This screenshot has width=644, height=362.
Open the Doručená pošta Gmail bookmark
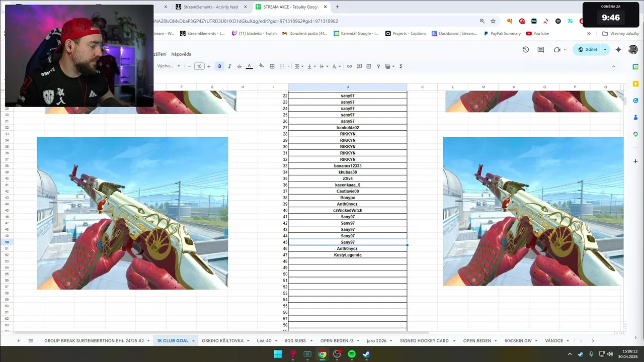[x=304, y=34]
